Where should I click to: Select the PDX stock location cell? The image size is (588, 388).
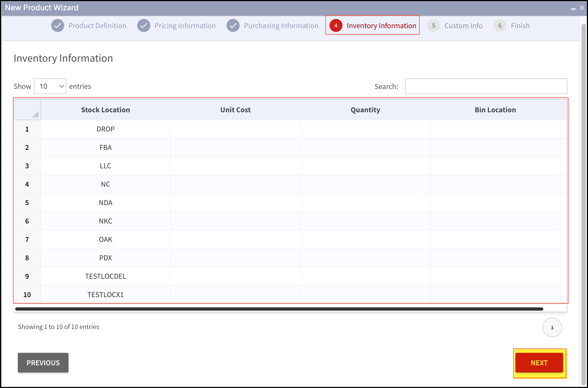(106, 258)
